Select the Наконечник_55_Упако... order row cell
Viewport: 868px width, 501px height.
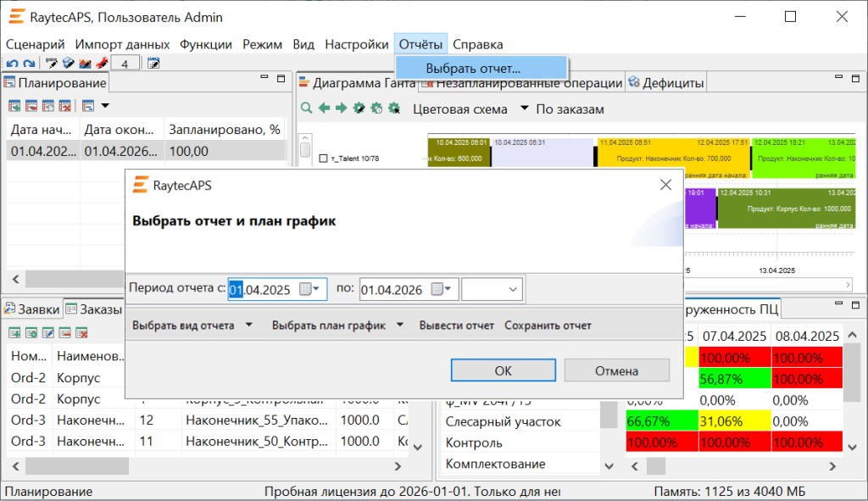click(257, 420)
